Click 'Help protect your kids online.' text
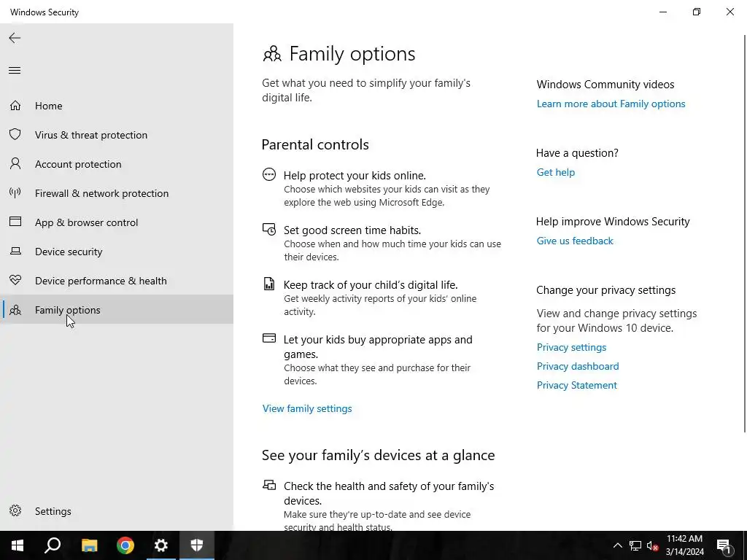This screenshot has width=747, height=560. coord(355,176)
